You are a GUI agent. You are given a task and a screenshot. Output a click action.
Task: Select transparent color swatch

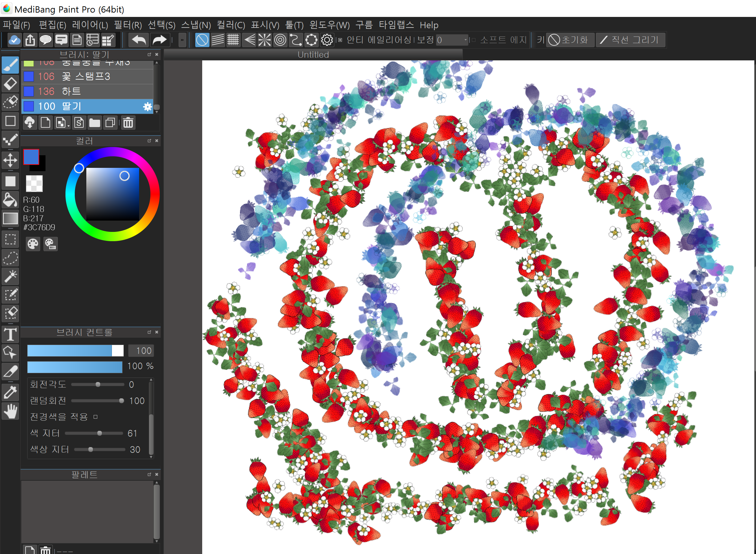pyautogui.click(x=34, y=183)
